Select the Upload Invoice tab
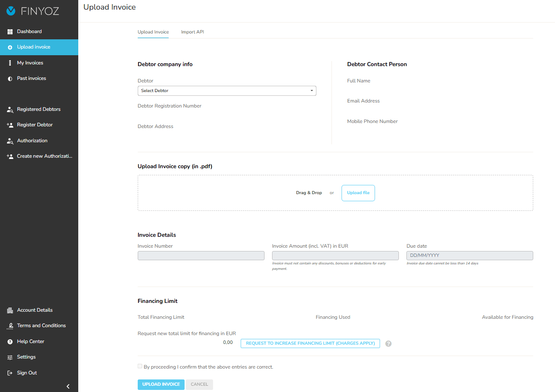Viewport: 555px width, 392px height. (153, 32)
